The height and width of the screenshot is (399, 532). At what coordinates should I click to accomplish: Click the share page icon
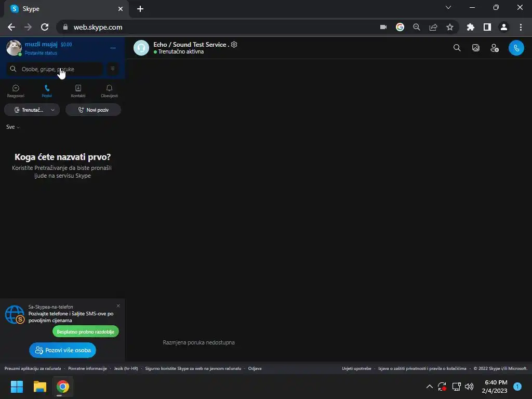coord(433,27)
